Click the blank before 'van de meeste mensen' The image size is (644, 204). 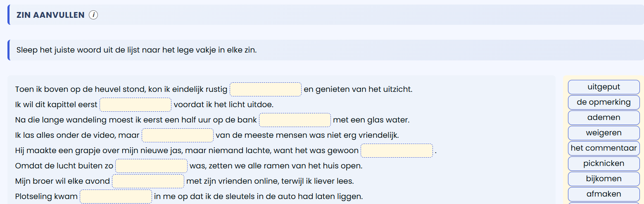coord(178,135)
